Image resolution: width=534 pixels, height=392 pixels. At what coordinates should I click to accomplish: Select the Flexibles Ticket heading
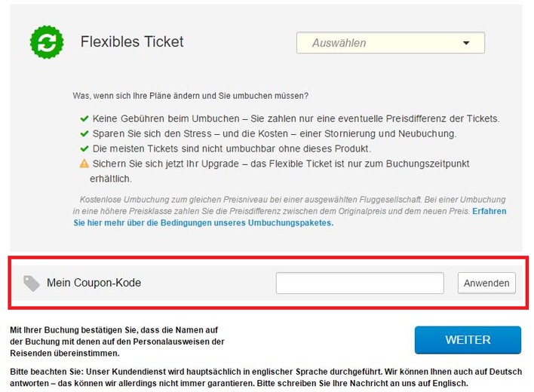tap(132, 42)
